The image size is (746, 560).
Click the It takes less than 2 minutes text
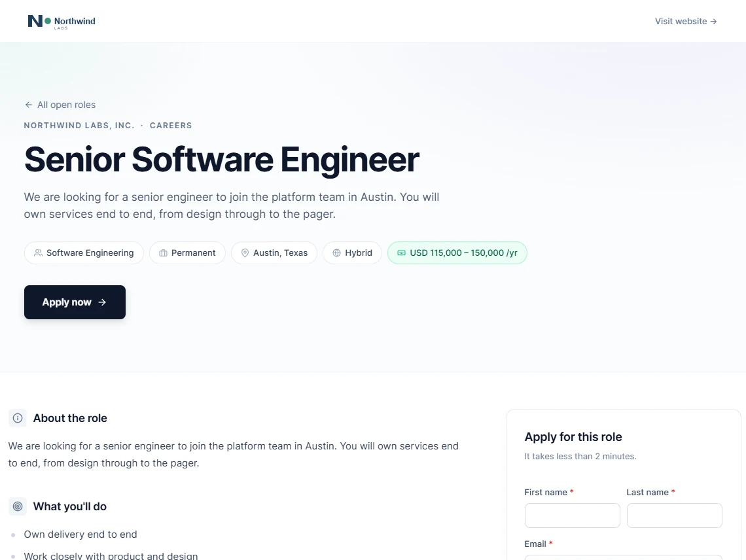point(580,456)
